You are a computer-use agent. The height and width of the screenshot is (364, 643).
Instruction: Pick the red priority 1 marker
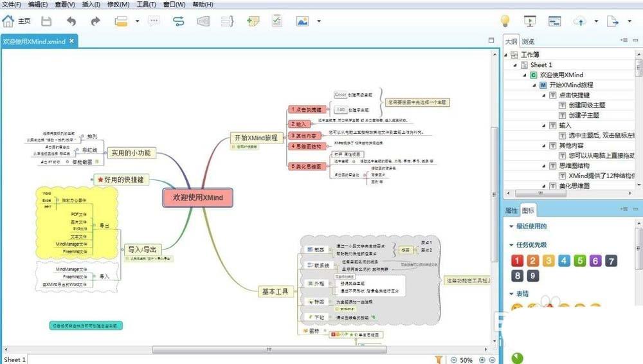point(516,260)
